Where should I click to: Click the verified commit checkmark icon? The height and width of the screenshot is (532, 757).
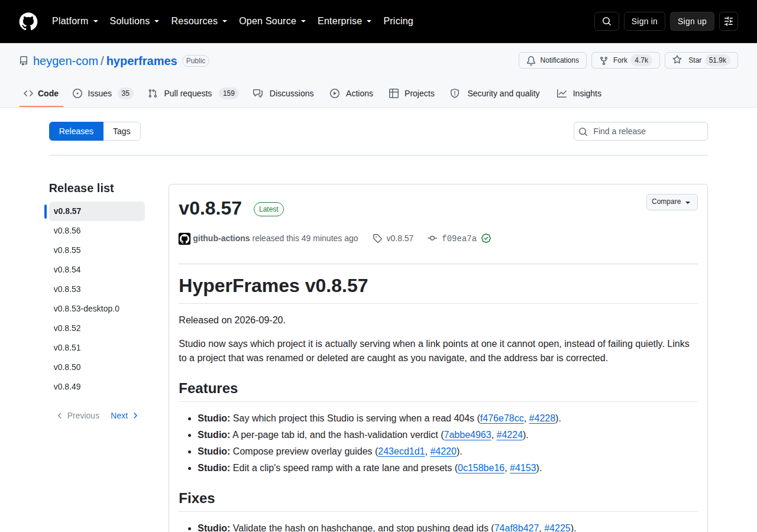point(486,238)
